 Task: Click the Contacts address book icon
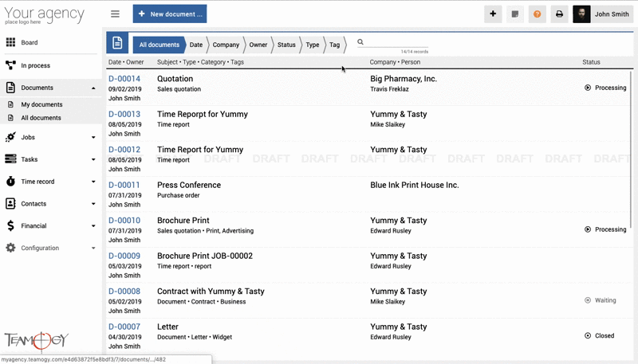pos(10,204)
